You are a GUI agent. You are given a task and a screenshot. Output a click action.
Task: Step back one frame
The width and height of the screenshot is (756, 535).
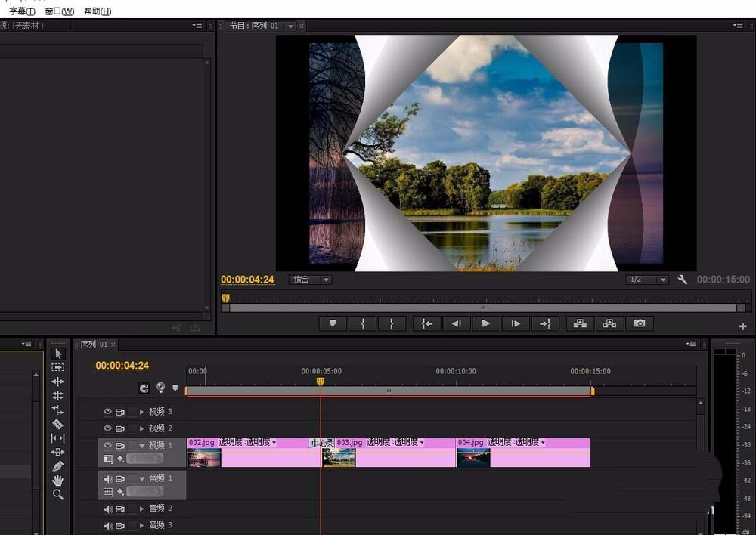pyautogui.click(x=456, y=323)
